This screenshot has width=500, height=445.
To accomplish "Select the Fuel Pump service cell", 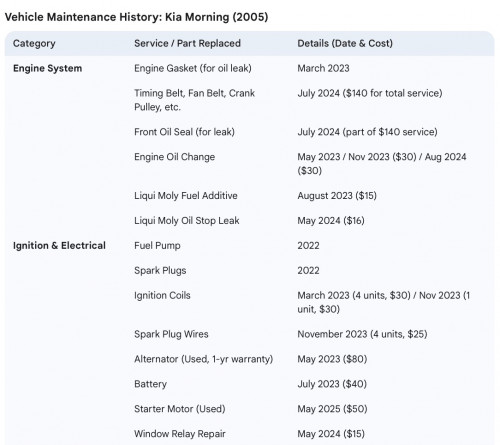I will [x=157, y=246].
